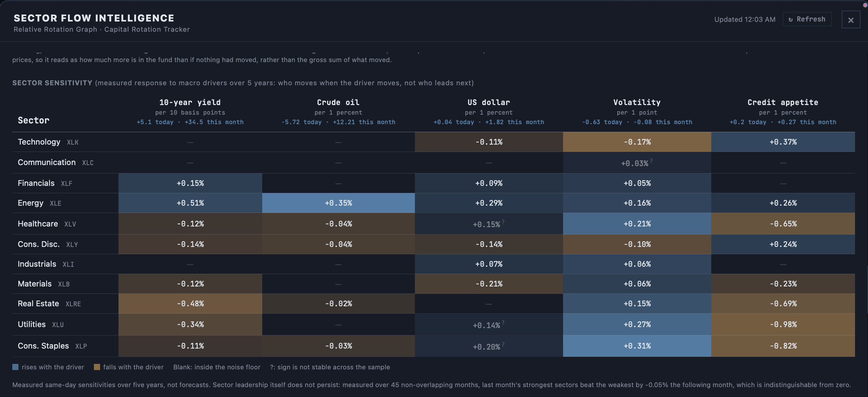Select the 'Volatility' column header
The height and width of the screenshot is (397, 868).
click(x=637, y=102)
